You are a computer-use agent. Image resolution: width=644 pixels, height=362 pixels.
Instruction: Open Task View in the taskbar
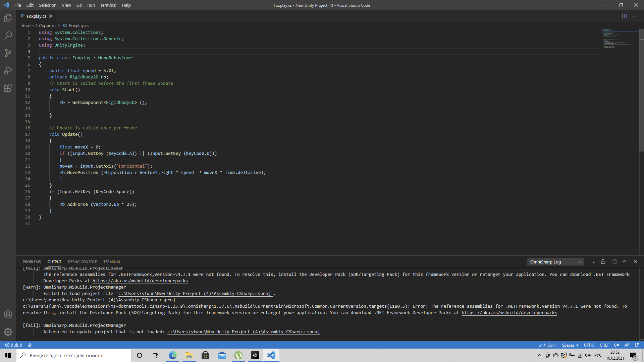tap(156, 355)
